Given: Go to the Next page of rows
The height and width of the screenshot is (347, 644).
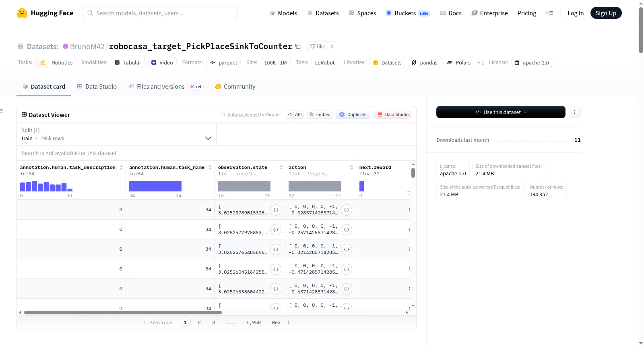Looking at the screenshot, I should pos(281,322).
